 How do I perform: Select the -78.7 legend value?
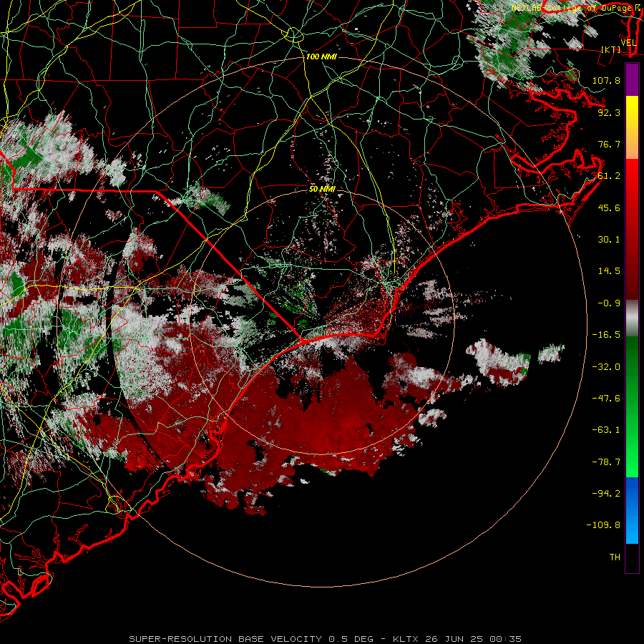(606, 462)
